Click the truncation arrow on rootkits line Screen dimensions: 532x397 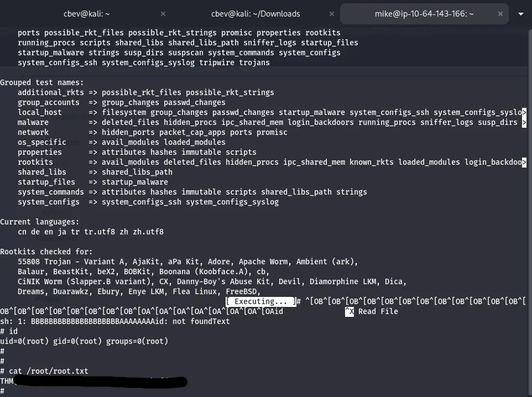[x=524, y=163]
